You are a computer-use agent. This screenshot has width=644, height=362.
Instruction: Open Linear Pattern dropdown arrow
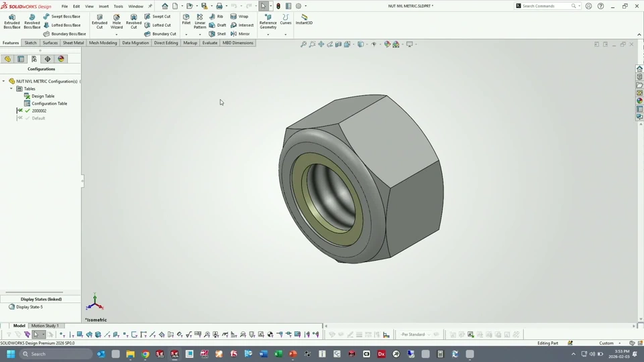200,34
